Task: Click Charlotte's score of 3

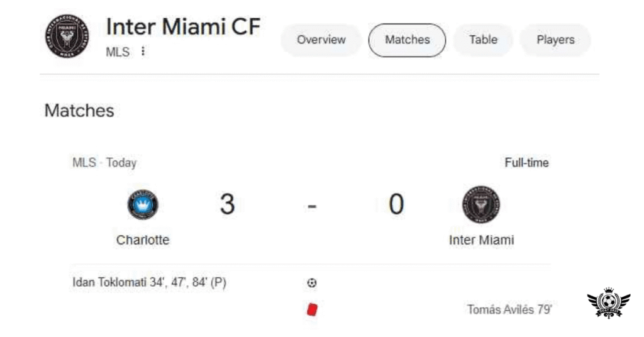Action: click(227, 204)
